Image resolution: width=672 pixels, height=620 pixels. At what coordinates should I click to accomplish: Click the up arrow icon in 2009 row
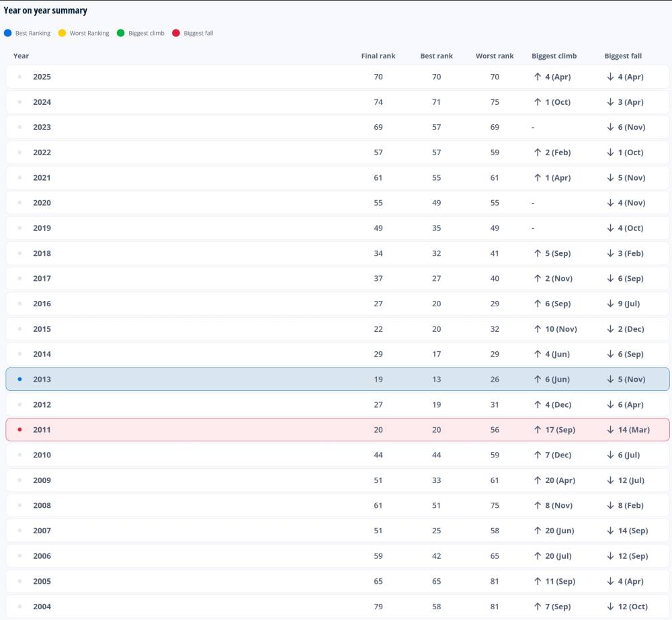pyautogui.click(x=538, y=480)
